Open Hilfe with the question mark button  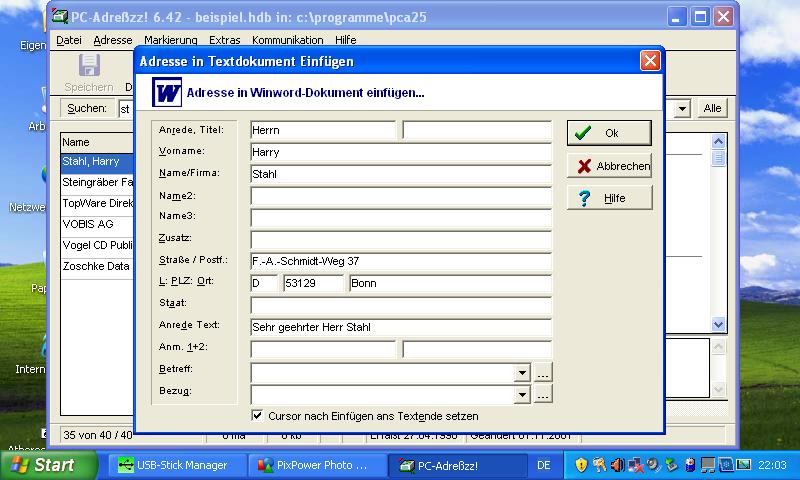click(609, 198)
